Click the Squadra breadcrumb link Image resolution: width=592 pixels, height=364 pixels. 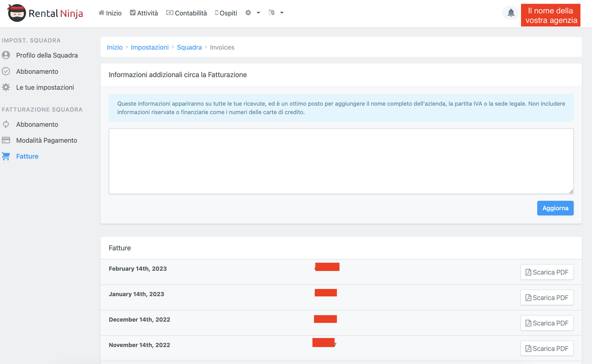point(189,47)
